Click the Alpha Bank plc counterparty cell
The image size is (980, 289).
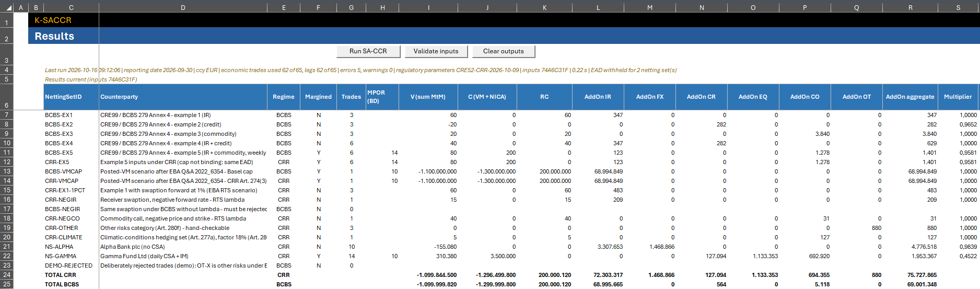[x=183, y=247]
